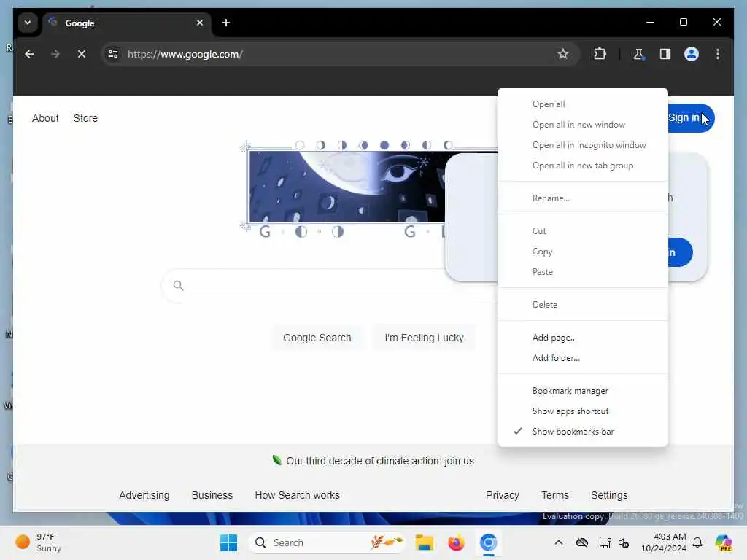Select Open all in Incognito window
This screenshot has width=747, height=560.
pyautogui.click(x=583, y=145)
